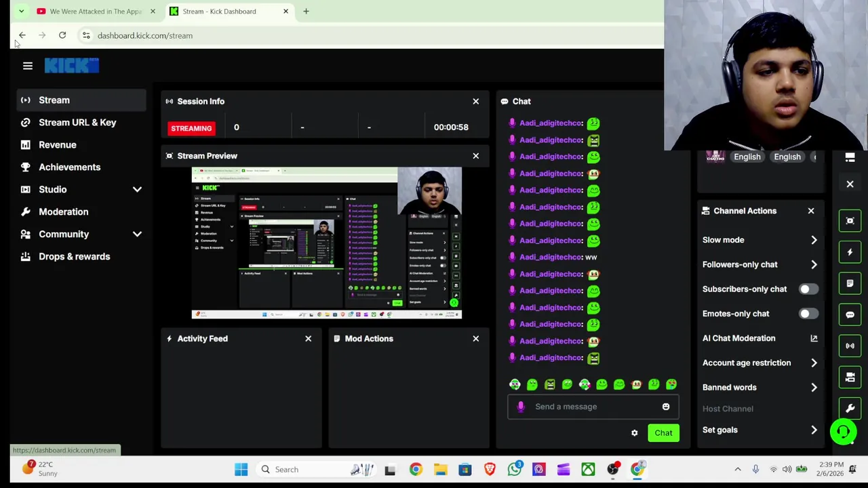Open the weather widget showing 22°C Sunny
The image size is (868, 488).
point(40,469)
